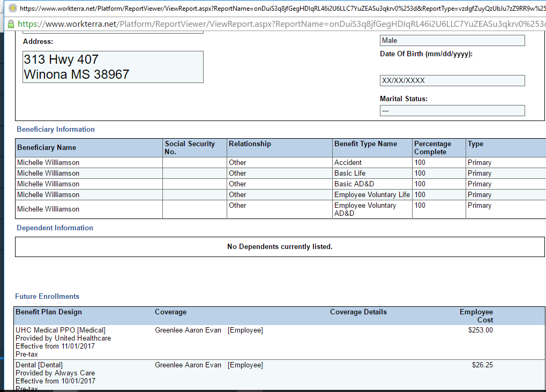Select Michelle Williamson in the Accident row
Screen dimensions: 546x392
click(48, 163)
